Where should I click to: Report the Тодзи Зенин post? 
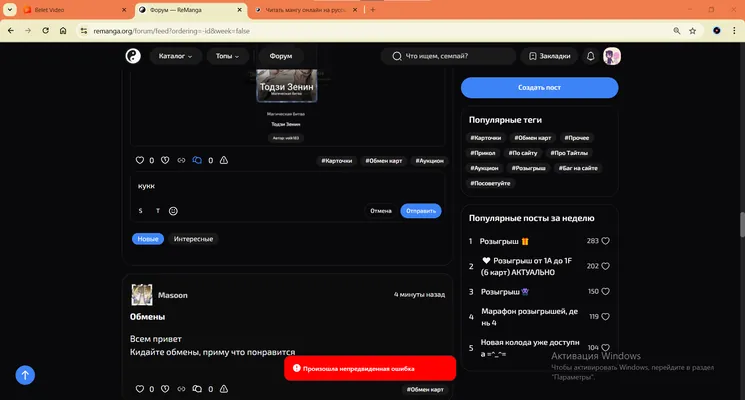click(x=224, y=161)
